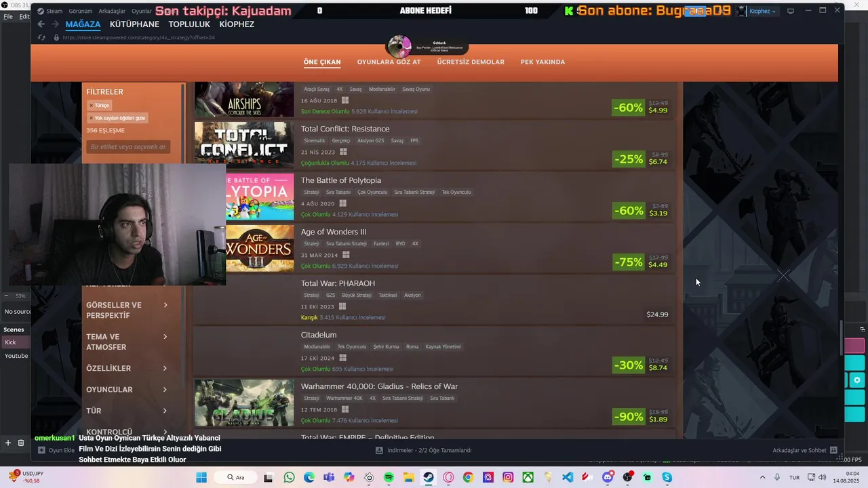Open the Warhammer 40,000 Gladius thumbnail

click(244, 403)
